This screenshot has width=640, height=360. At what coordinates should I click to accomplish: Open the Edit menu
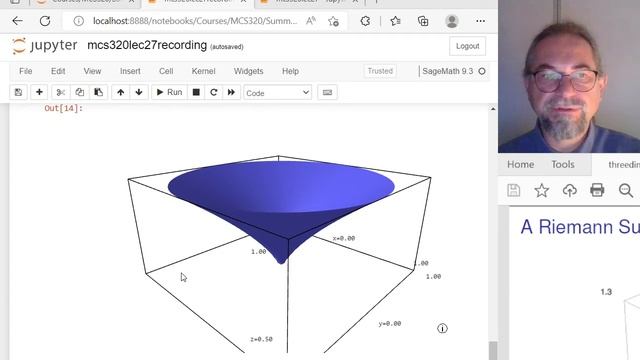tap(58, 71)
